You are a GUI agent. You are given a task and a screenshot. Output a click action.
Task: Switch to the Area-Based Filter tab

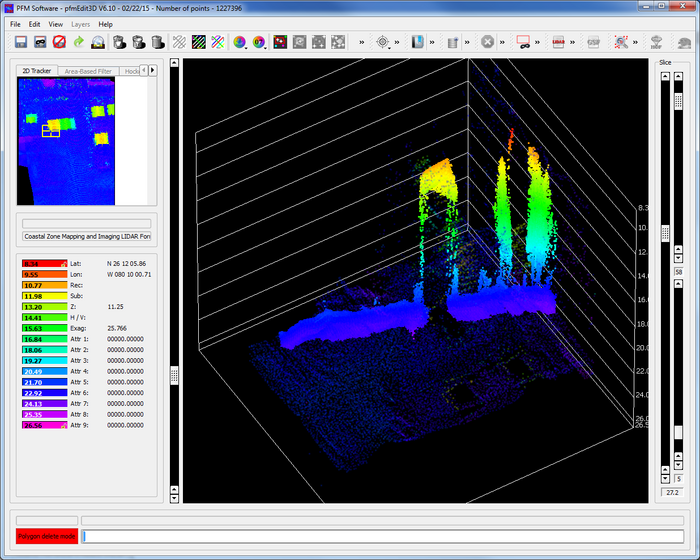(x=86, y=71)
